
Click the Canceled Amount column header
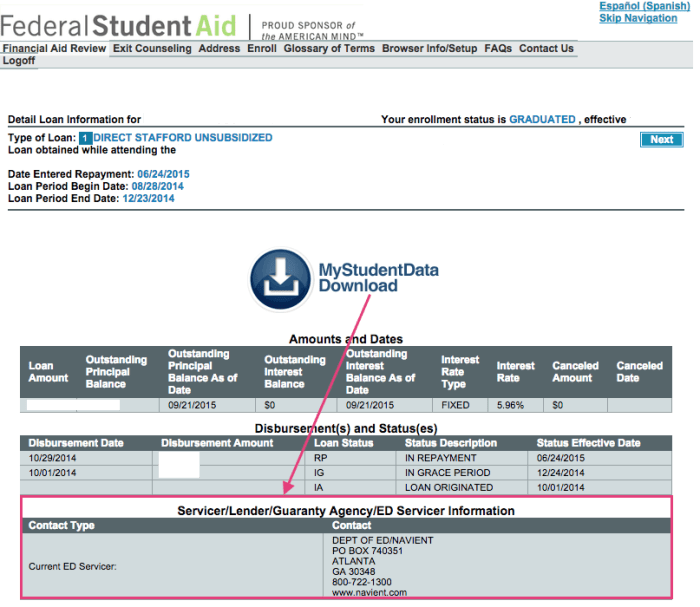575,372
